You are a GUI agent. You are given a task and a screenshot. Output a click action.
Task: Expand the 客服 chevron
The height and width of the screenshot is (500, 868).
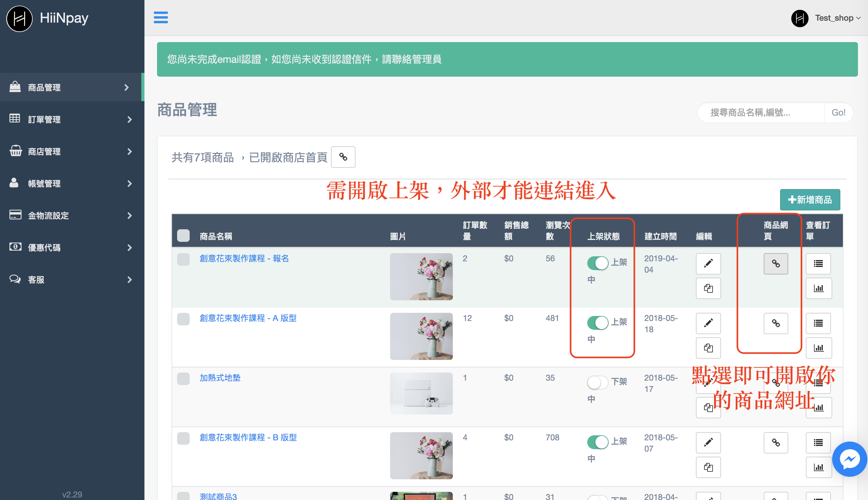[129, 280]
